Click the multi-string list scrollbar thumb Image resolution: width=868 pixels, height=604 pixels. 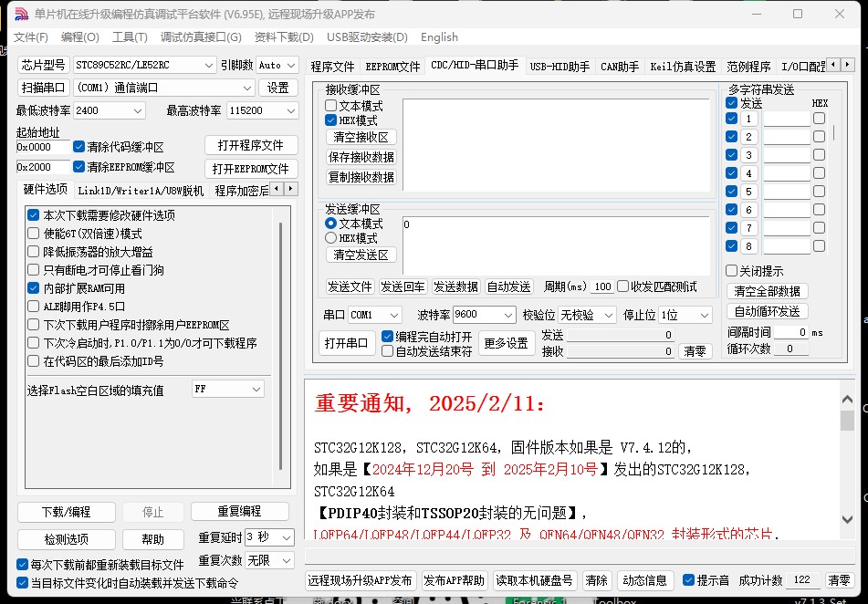coord(833,133)
